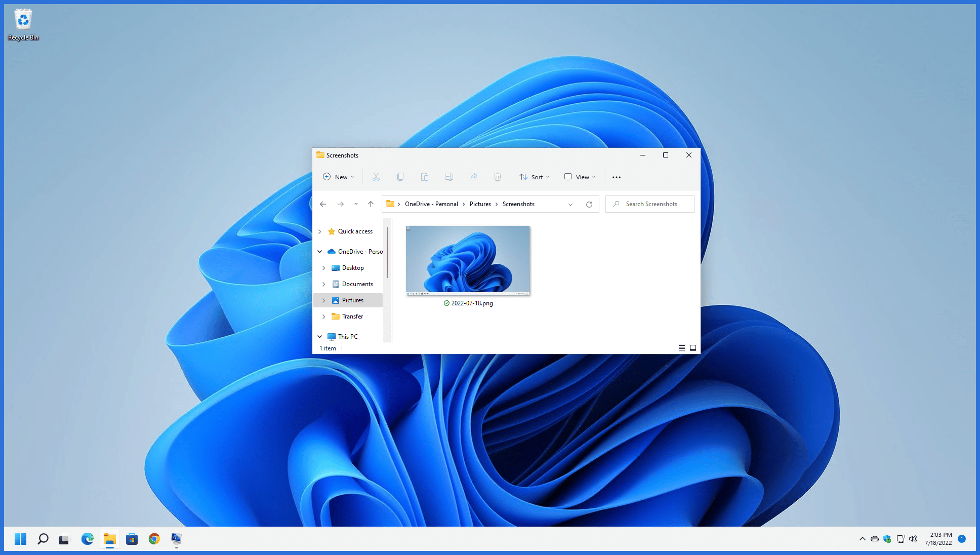Expand the Quick access tree node
Screen dimensions: 980x555
[319, 231]
